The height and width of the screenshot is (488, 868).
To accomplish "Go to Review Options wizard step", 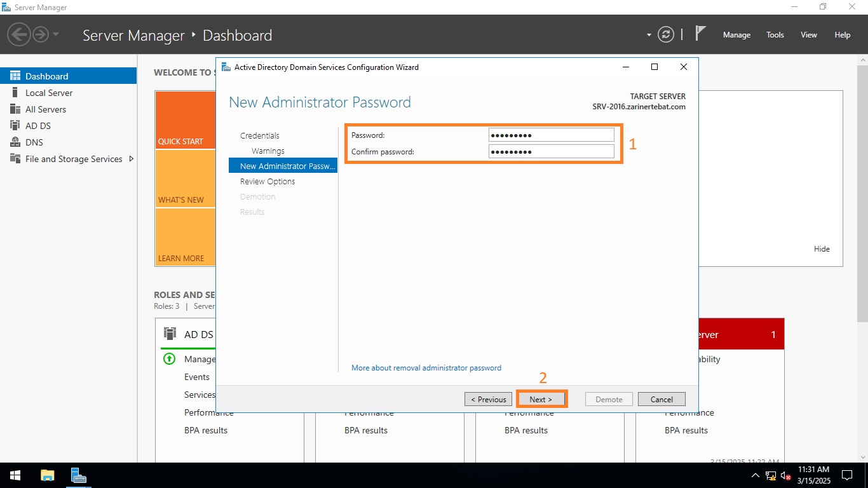I will (268, 182).
